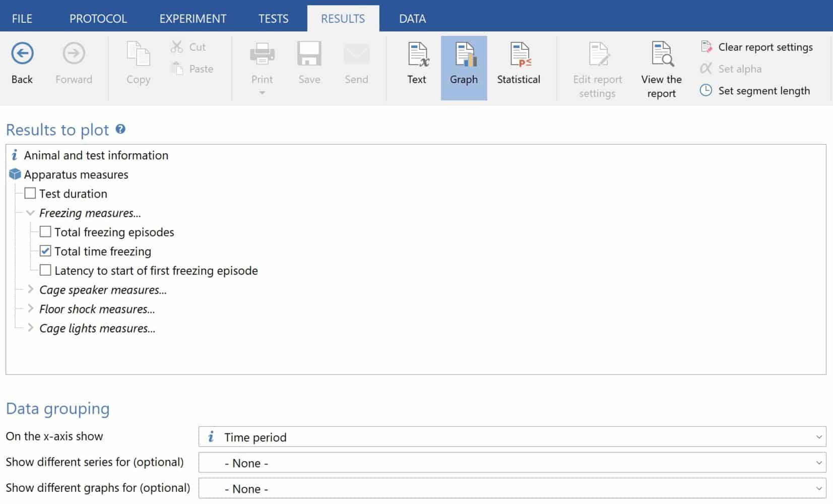This screenshot has width=833, height=504.
Task: Click View the report icon
Action: pos(661,55)
